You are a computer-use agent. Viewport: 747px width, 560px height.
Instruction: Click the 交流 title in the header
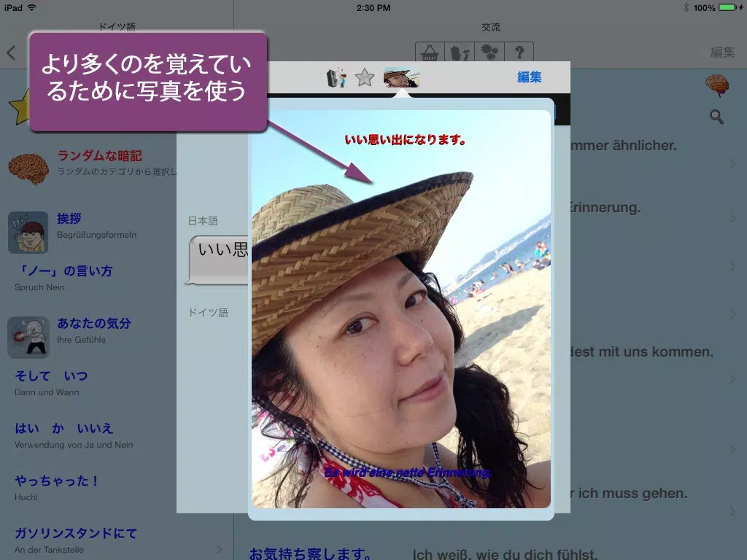click(491, 27)
